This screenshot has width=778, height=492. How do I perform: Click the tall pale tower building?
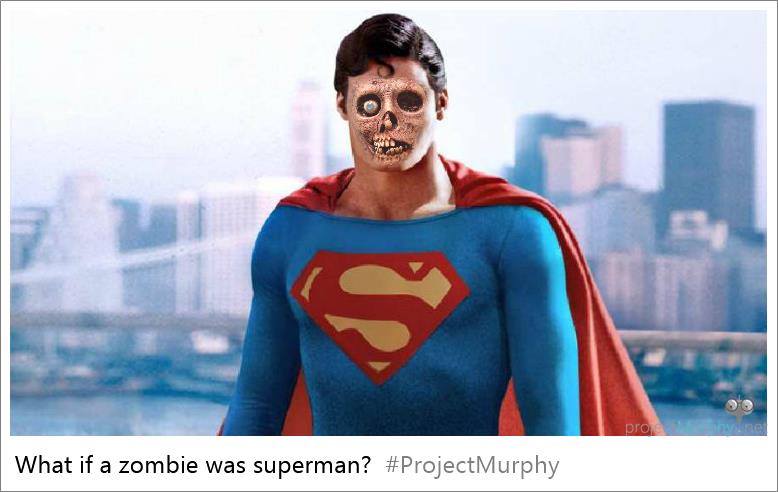point(308,130)
